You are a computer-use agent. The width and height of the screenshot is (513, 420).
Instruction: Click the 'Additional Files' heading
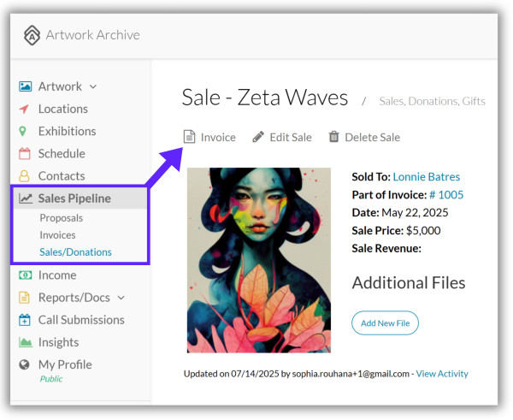coord(409,283)
